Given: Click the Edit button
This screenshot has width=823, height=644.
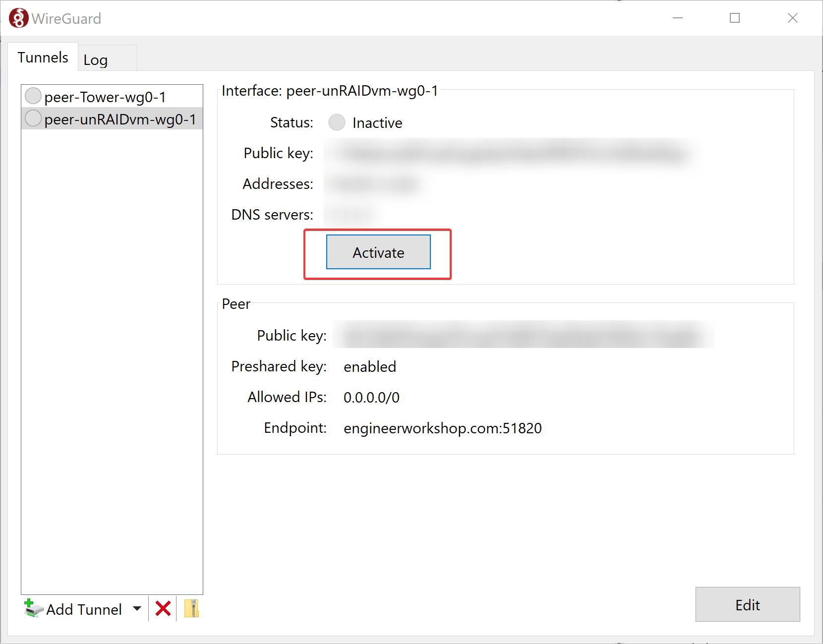Looking at the screenshot, I should point(747,604).
